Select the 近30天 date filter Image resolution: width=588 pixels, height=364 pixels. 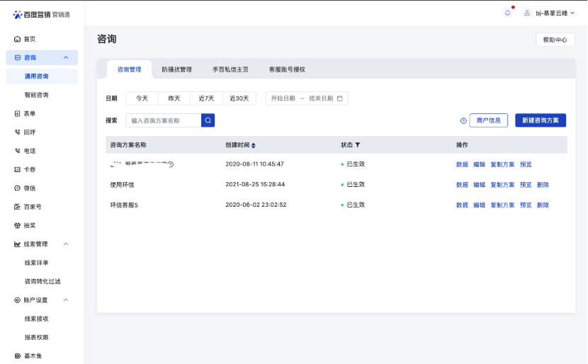[x=239, y=98]
